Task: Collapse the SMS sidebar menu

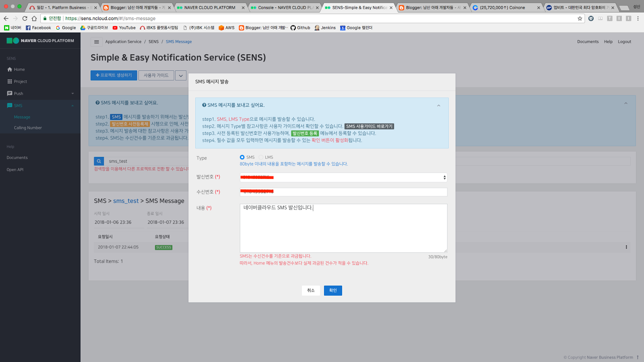Action: (x=40, y=105)
